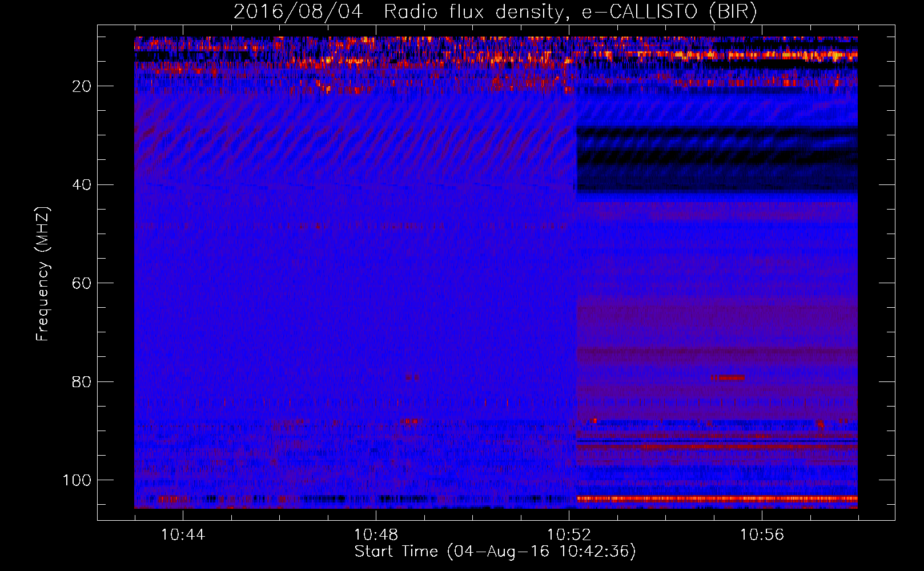Click the 60 frequency tick label
924x571 pixels.
click(x=82, y=283)
